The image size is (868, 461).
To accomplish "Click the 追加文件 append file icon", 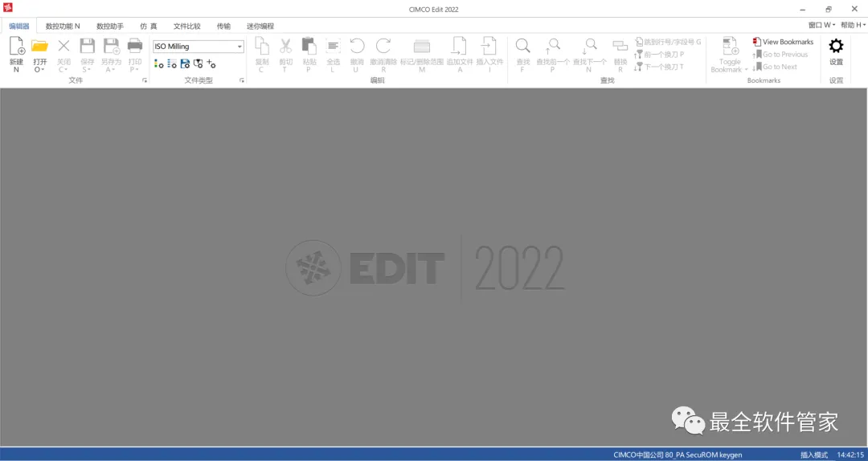I will (x=460, y=47).
